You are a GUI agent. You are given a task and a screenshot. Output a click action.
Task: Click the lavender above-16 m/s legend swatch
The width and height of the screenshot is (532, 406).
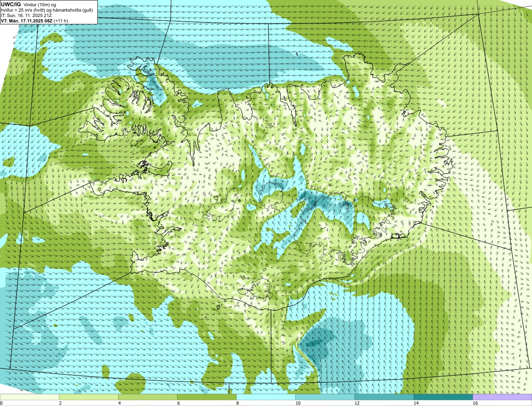tap(502, 397)
